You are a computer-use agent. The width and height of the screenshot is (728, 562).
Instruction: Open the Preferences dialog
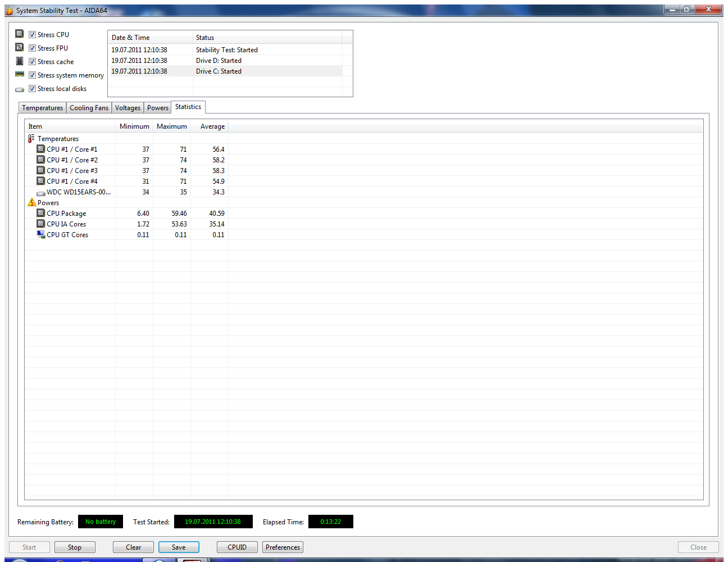pyautogui.click(x=283, y=547)
